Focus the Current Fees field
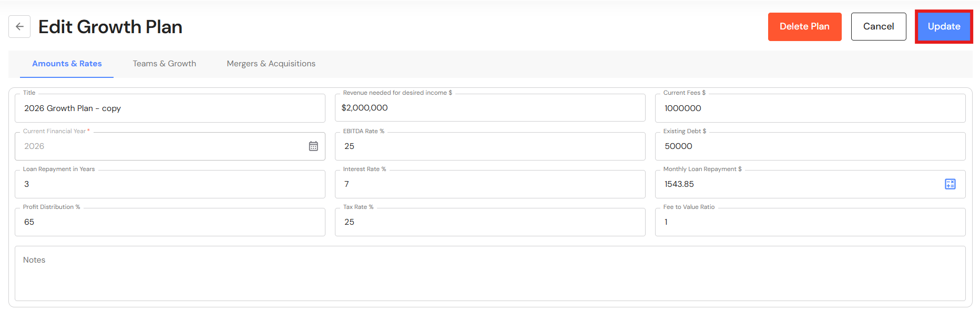Screen dimensions: 980x330 (x=810, y=108)
